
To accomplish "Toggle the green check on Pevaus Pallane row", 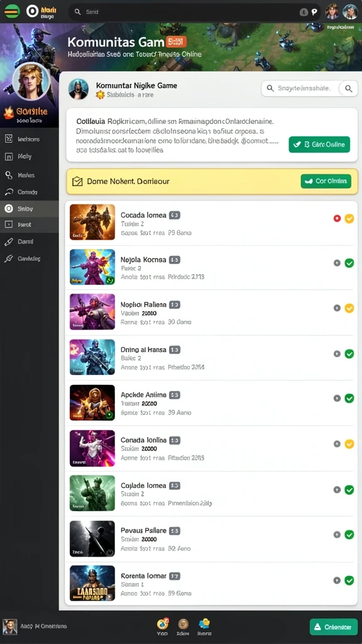I will (349, 535).
